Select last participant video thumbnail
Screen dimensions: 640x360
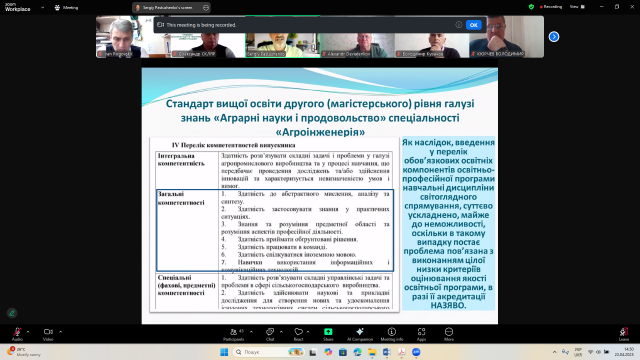point(507,37)
